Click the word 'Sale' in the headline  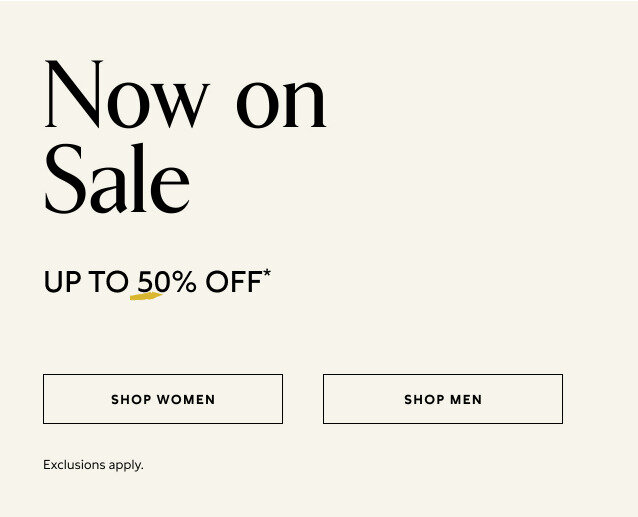tap(116, 180)
